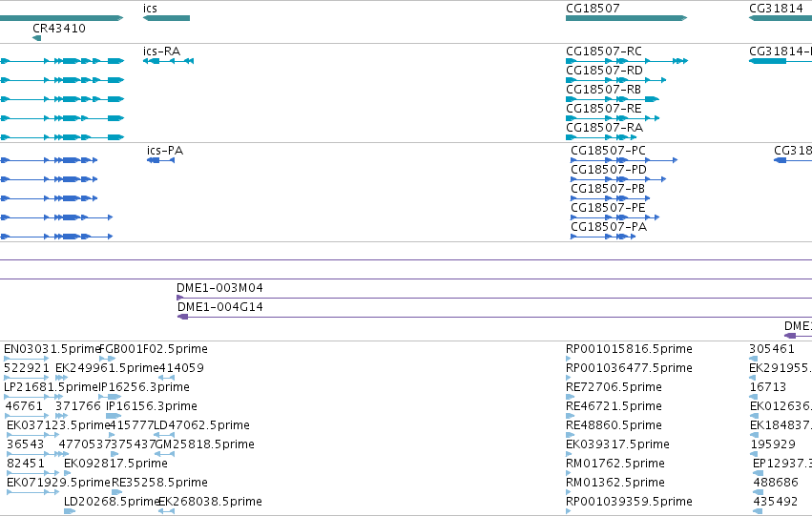The image size is (812, 516).
Task: Select EST EK037123.5prime
Action: click(58, 425)
